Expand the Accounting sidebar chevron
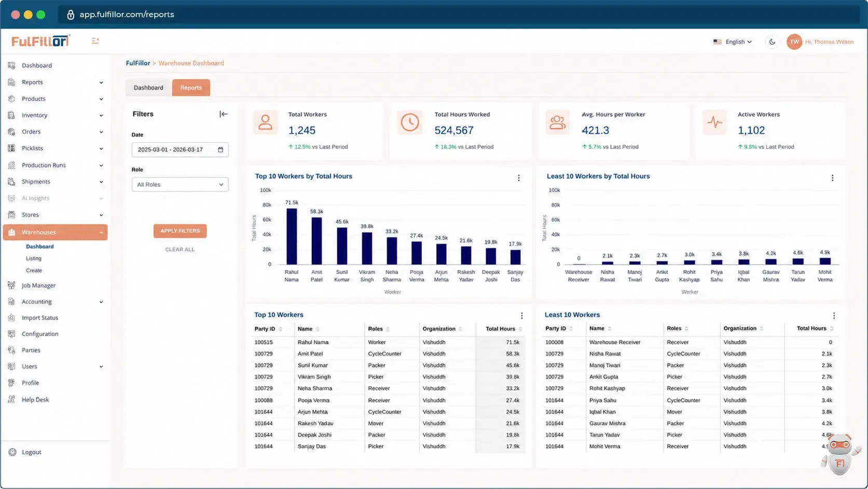The height and width of the screenshot is (489, 868). click(x=101, y=302)
